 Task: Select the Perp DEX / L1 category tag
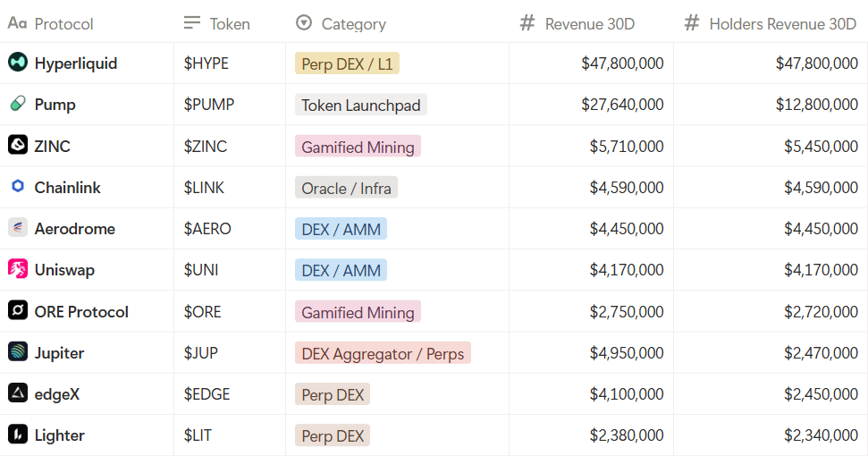point(347,63)
